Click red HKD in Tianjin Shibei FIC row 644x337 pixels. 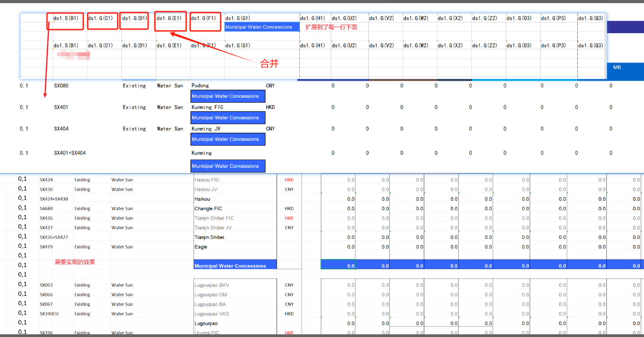pyautogui.click(x=289, y=218)
